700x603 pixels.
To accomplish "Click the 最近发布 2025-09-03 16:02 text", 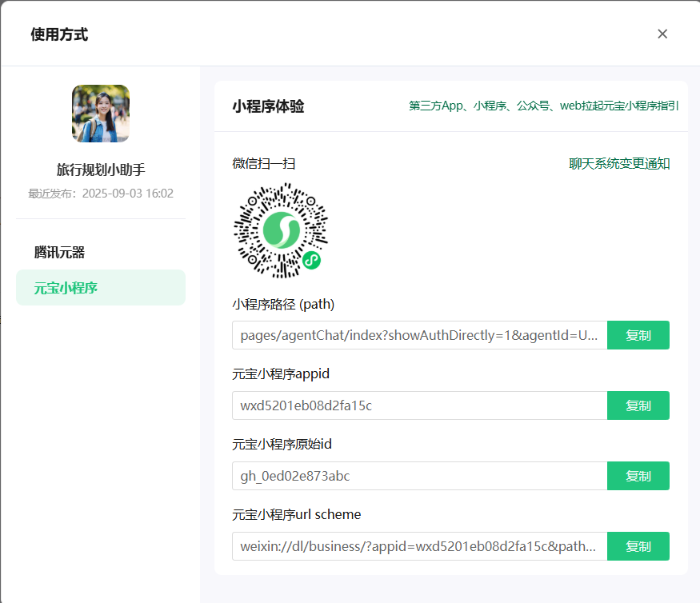I will tap(101, 194).
